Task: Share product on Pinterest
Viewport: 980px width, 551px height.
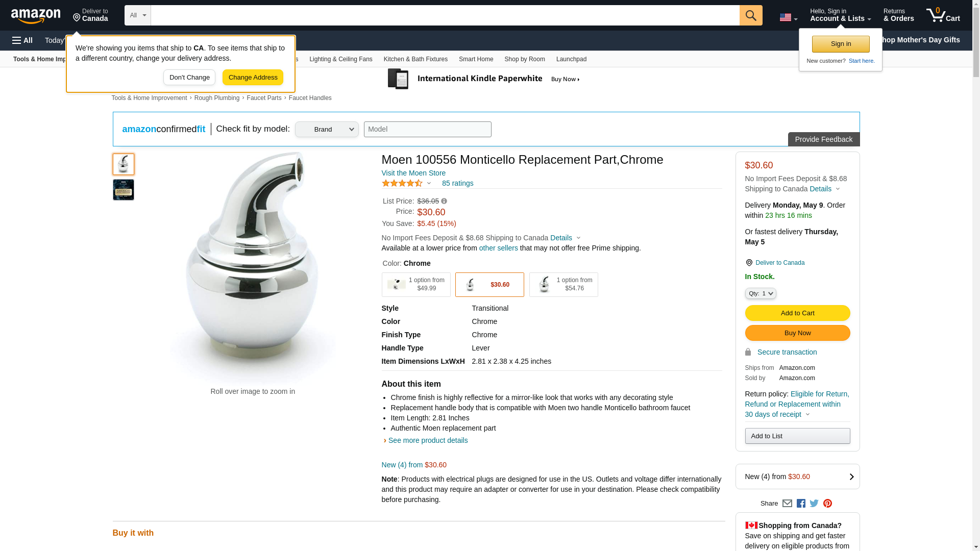Action: (x=827, y=504)
